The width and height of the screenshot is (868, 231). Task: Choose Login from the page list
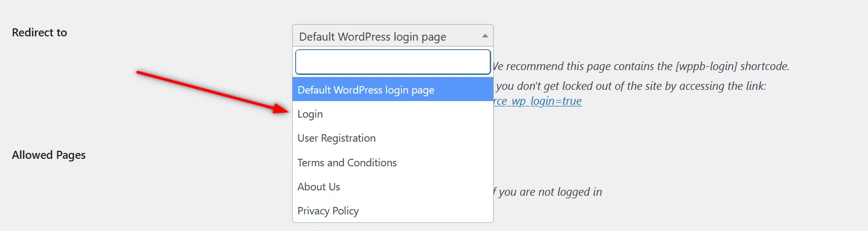[310, 114]
